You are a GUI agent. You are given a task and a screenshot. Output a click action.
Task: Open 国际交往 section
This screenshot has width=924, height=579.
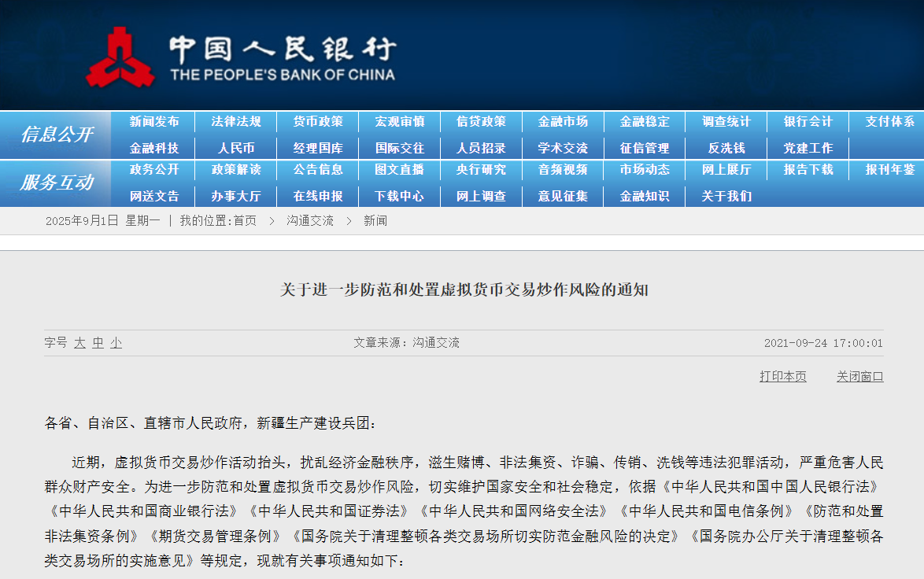coord(400,148)
